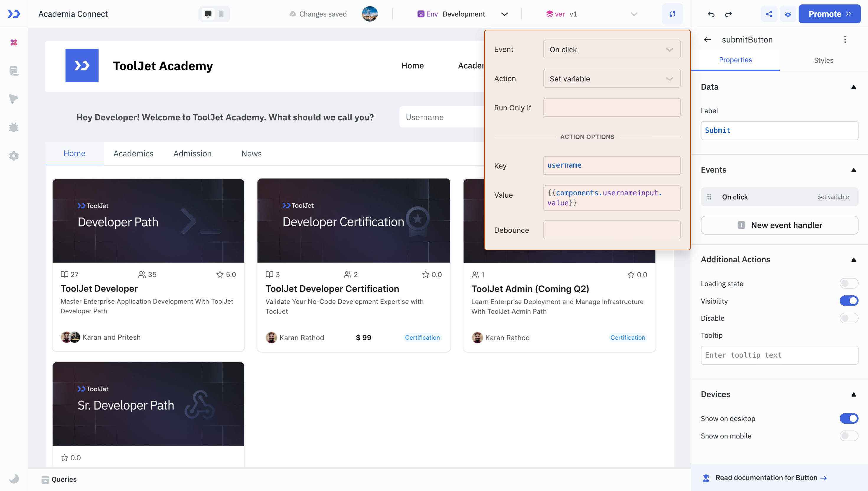Screen dimensions: 868x491
Task: Turn off the Visibility toggle
Action: click(849, 301)
